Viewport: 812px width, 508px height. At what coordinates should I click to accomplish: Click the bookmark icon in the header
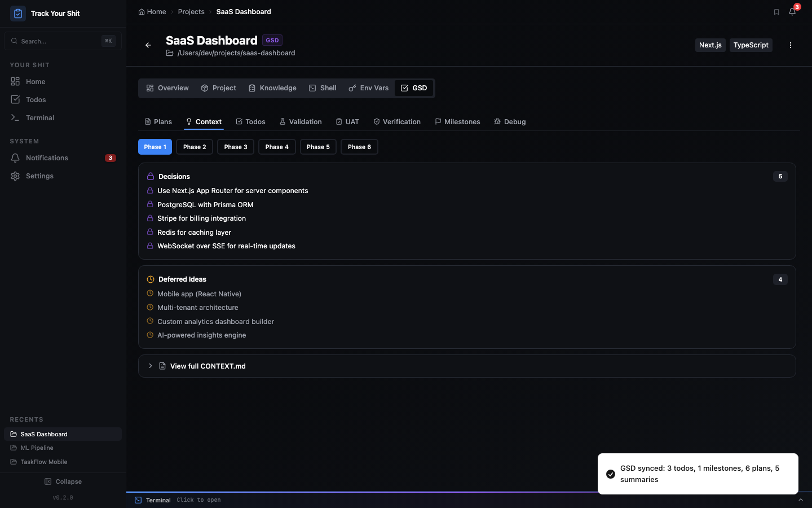click(776, 11)
